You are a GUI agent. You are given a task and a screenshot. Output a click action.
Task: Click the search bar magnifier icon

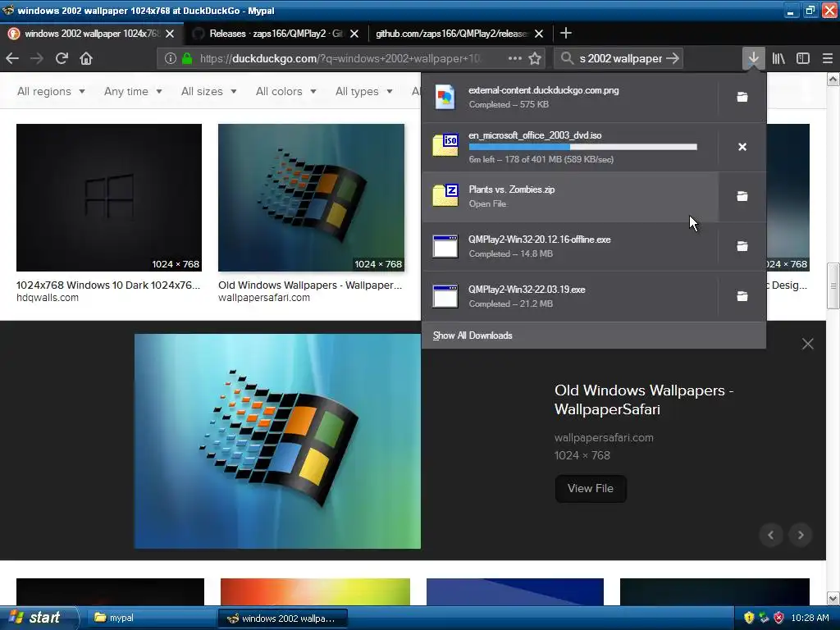(567, 58)
